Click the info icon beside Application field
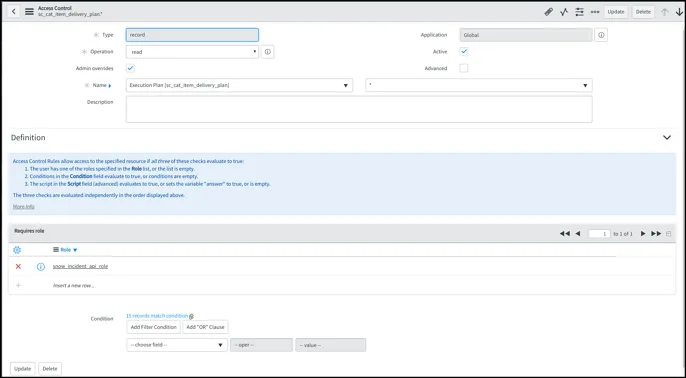This screenshot has height=378, width=686. [x=601, y=35]
